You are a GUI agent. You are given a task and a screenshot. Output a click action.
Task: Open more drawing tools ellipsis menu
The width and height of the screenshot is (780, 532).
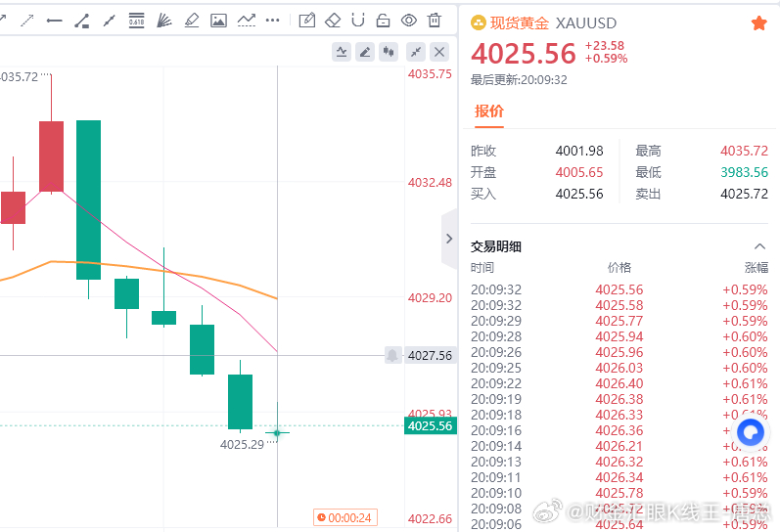273,21
